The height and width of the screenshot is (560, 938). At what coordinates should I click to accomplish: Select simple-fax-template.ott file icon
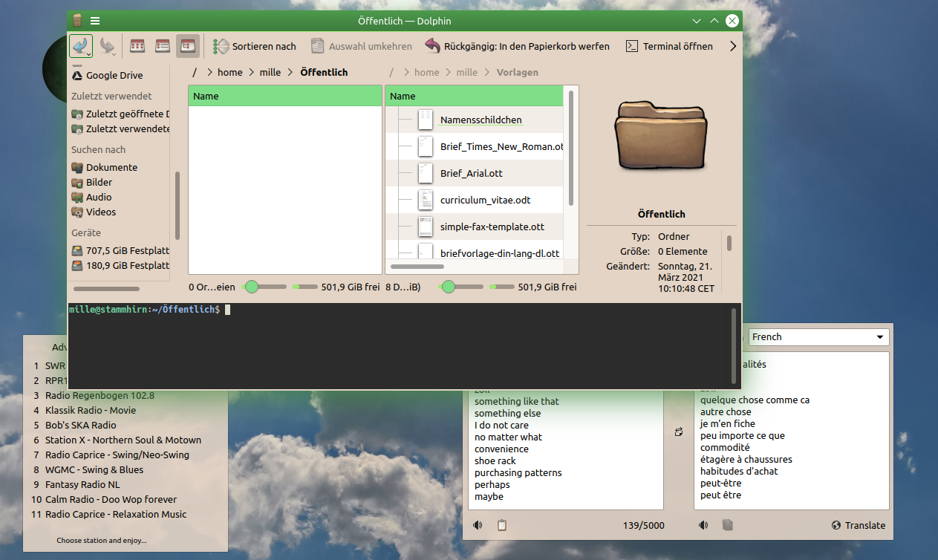426,227
